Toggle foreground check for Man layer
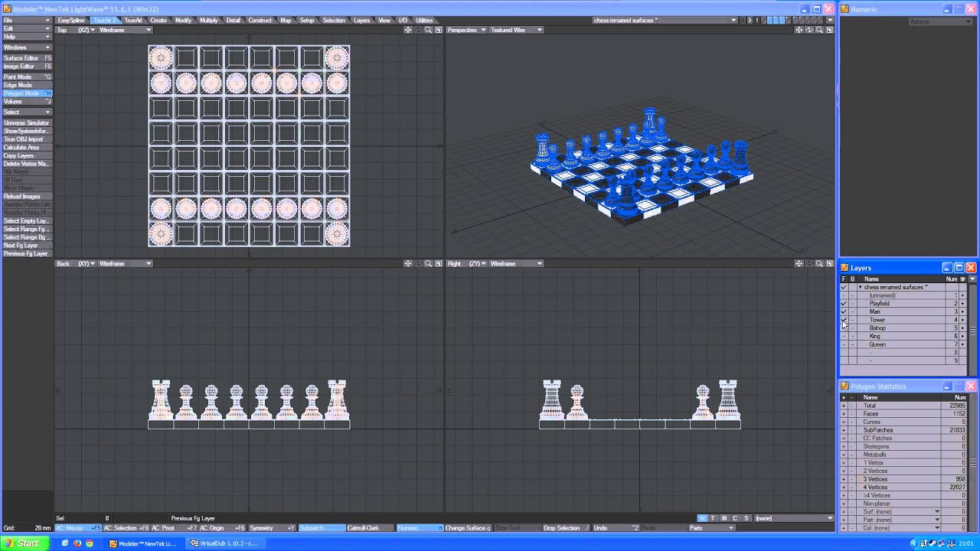 click(x=844, y=311)
